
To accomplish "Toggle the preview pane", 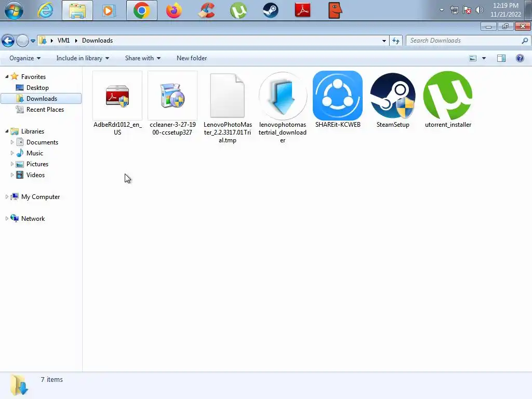I will tap(501, 58).
